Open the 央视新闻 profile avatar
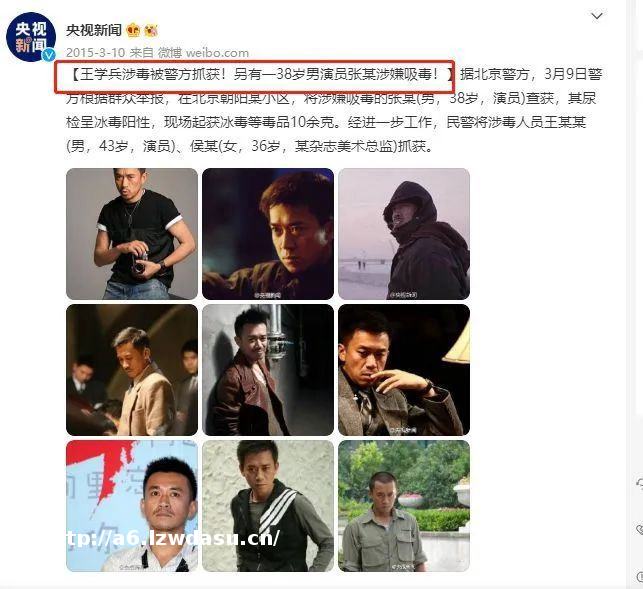Viewport: 643px width, 589px height. point(31,37)
